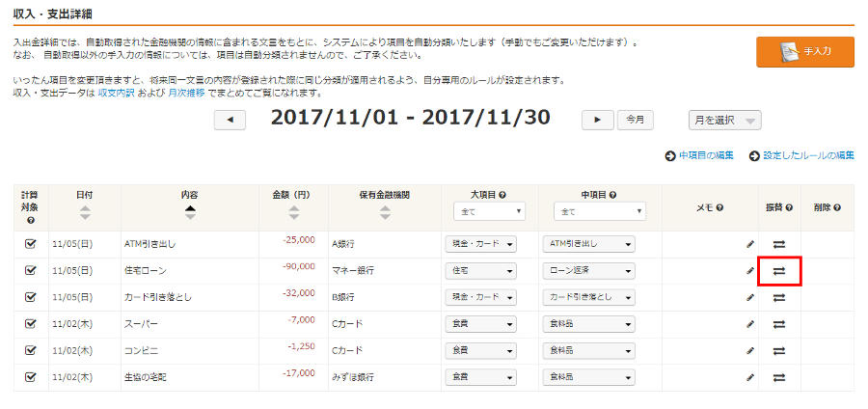This screenshot has height=409, width=868.
Task: Toggle 計算対象 checkbox for 生協の宅配 row
Action: (30, 376)
